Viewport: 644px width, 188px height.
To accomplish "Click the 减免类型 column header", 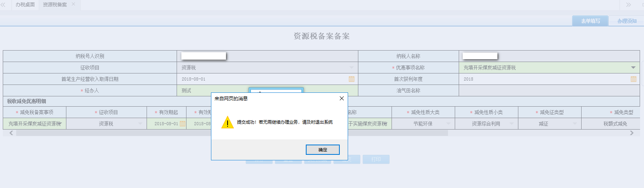I will 611,112.
